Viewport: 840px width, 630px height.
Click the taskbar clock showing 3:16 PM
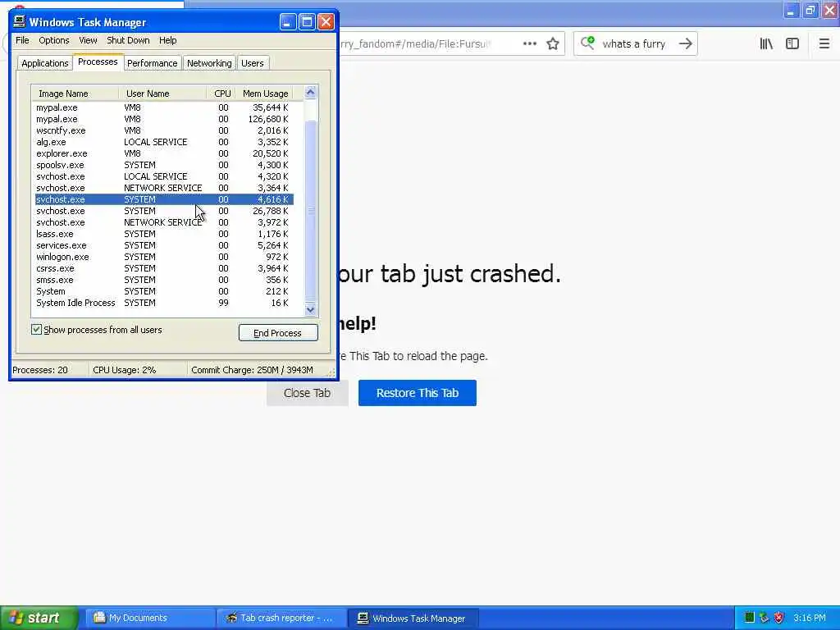tap(809, 618)
